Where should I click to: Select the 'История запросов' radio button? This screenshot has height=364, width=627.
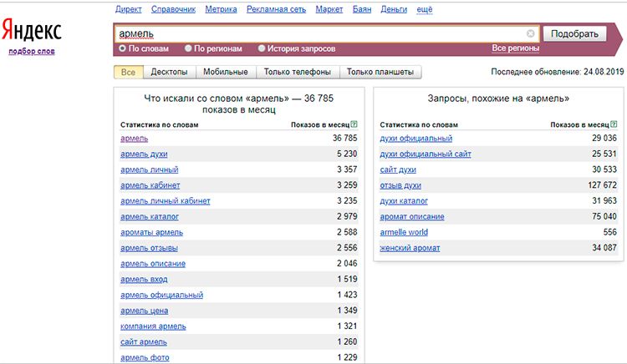click(x=262, y=48)
